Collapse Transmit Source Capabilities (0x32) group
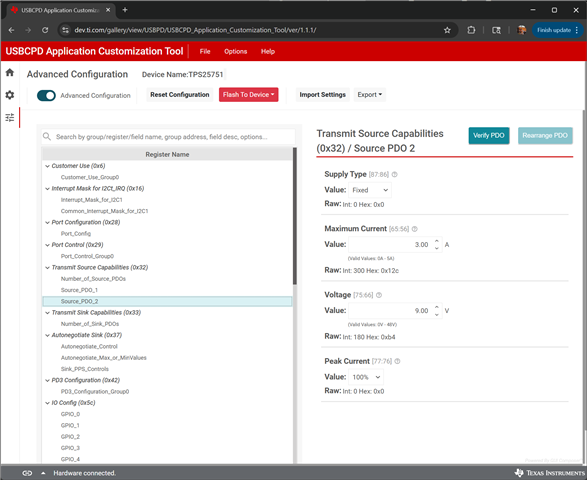Image resolution: width=587 pixels, height=480 pixels. (x=47, y=267)
